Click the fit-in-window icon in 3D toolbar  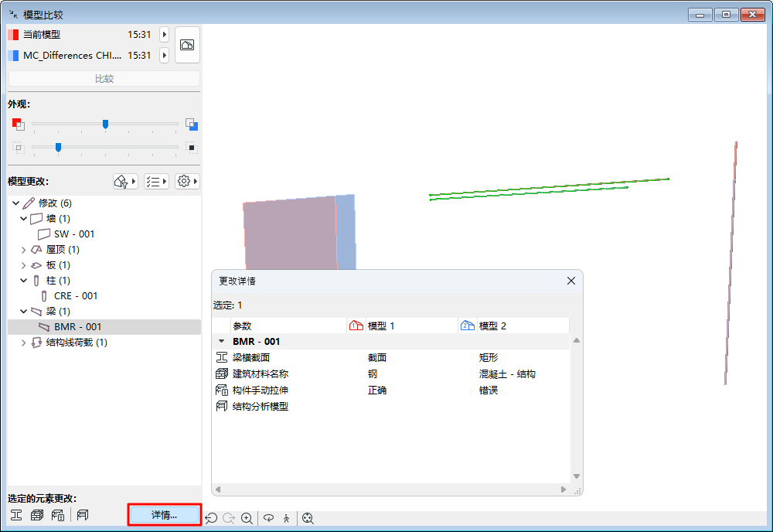tap(308, 518)
